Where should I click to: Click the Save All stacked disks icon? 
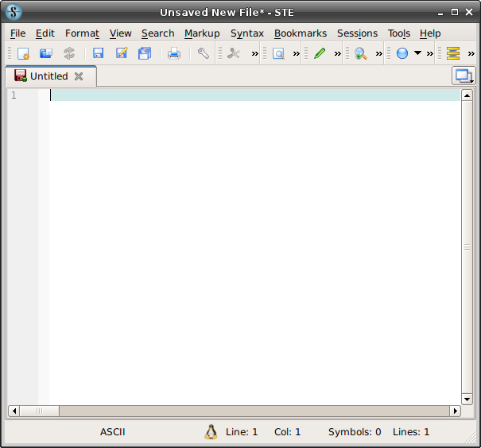pyautogui.click(x=145, y=53)
